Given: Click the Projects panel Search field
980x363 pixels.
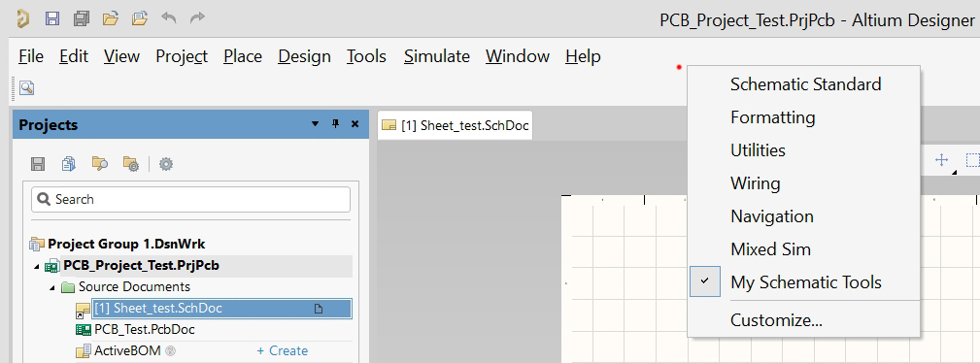Looking at the screenshot, I should tap(190, 199).
